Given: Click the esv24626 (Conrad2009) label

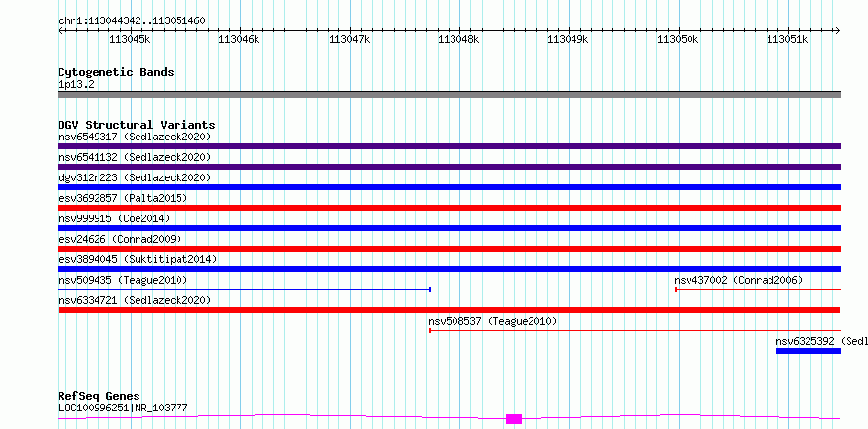Looking at the screenshot, I should [x=120, y=239].
